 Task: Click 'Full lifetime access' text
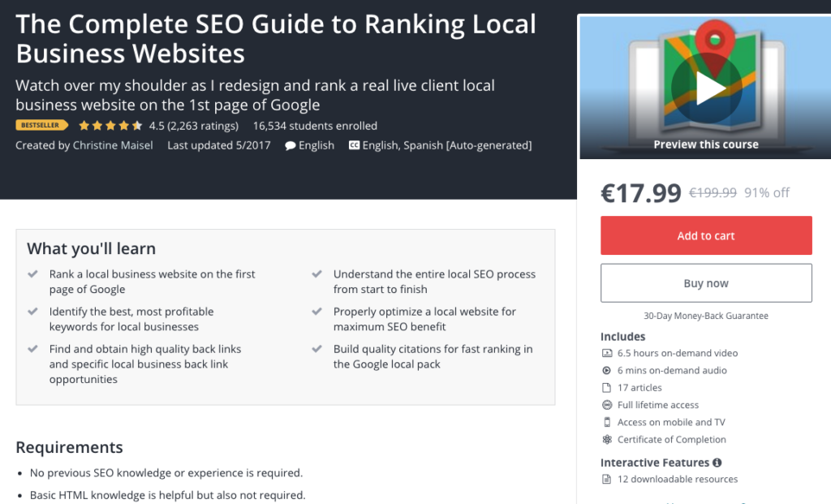(x=657, y=405)
